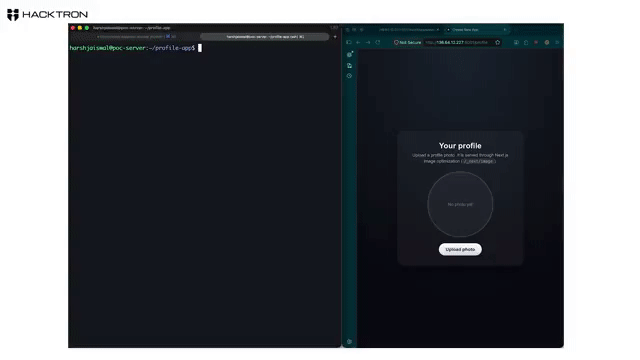Close the Create Next App tab
The height and width of the screenshot is (360, 640).
pyautogui.click(x=505, y=30)
